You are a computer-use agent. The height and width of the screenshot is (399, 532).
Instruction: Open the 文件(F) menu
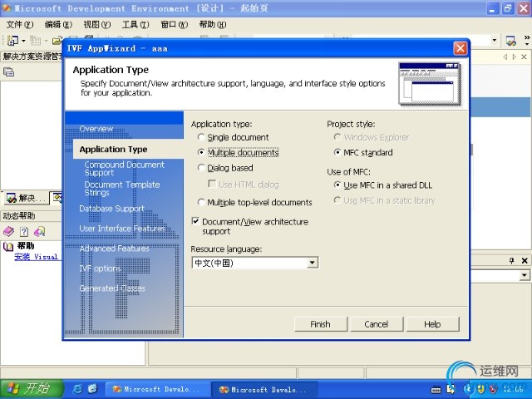[20, 24]
